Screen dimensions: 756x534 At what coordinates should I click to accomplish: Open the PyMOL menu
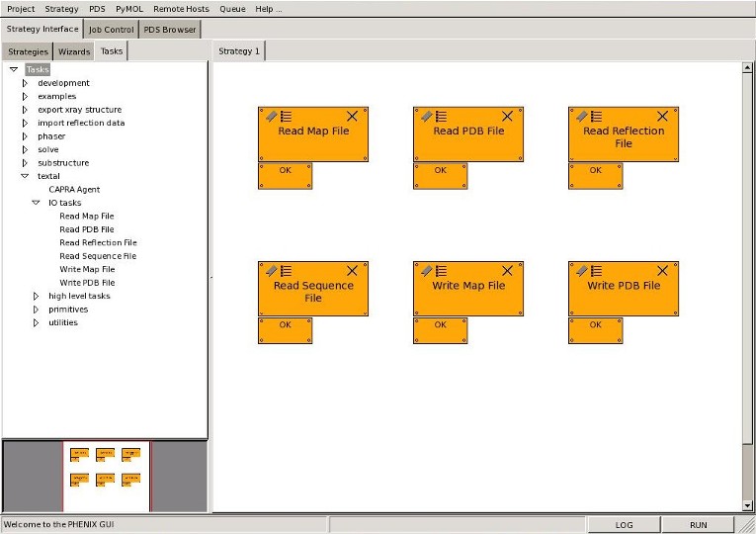coord(129,9)
